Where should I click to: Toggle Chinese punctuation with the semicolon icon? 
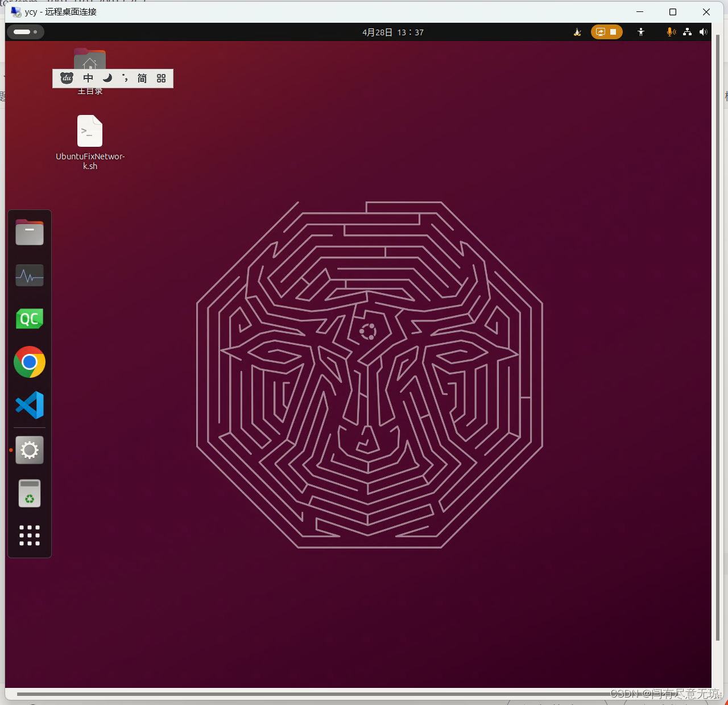125,78
